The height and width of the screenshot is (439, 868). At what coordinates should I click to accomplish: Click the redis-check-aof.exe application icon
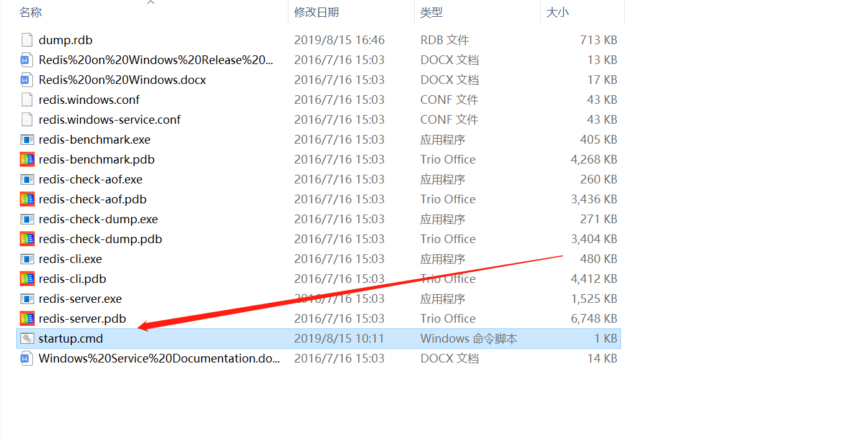coord(27,179)
